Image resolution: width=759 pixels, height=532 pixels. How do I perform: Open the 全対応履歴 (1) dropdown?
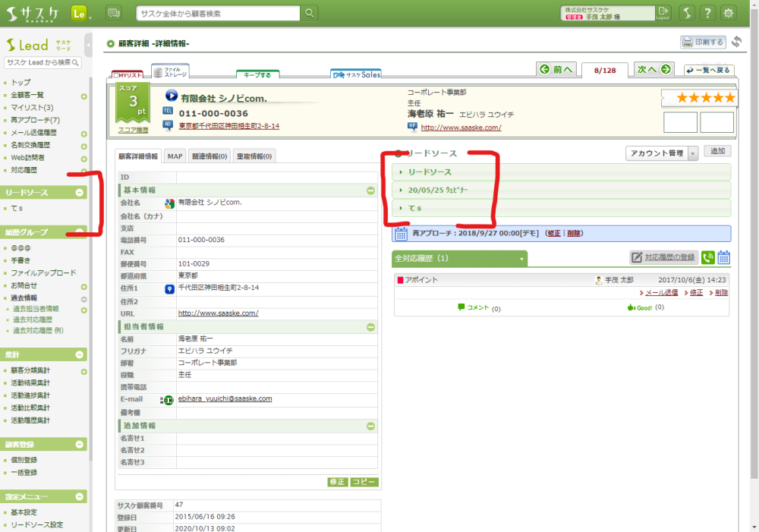pos(459,259)
